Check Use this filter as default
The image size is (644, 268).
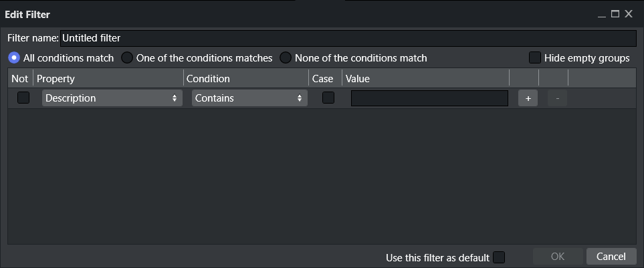499,257
